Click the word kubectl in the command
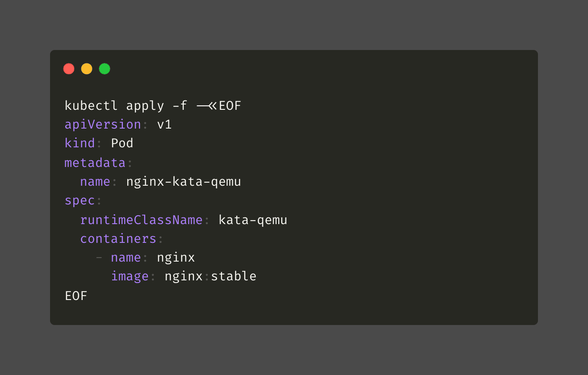The height and width of the screenshot is (375, 588). (91, 106)
